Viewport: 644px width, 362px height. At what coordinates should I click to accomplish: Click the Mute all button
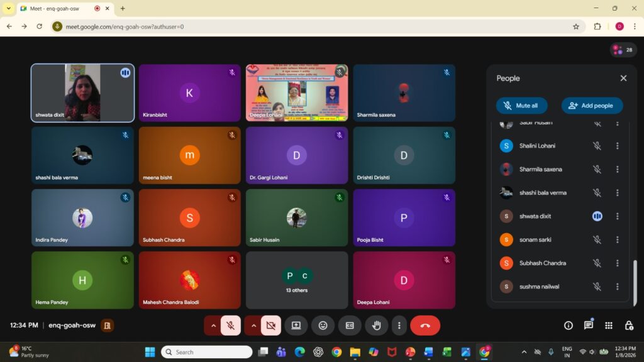(x=521, y=106)
